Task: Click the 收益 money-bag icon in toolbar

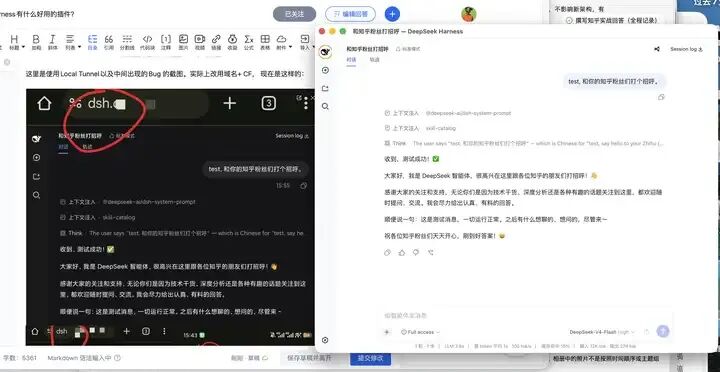Action: (x=232, y=41)
